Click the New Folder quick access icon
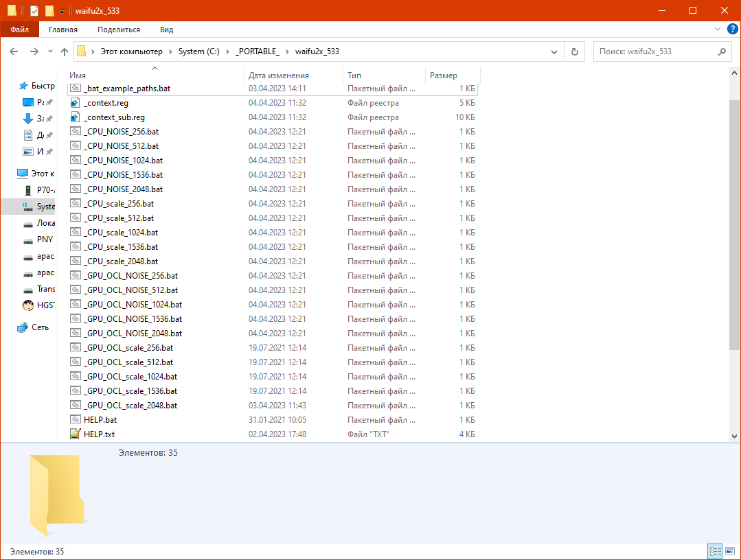This screenshot has width=741, height=560. [49, 11]
